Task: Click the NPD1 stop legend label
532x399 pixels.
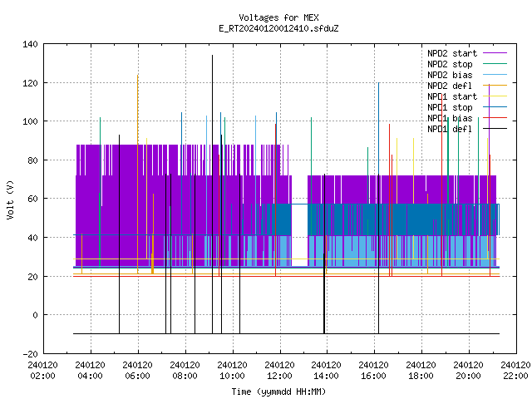Action: [450, 107]
